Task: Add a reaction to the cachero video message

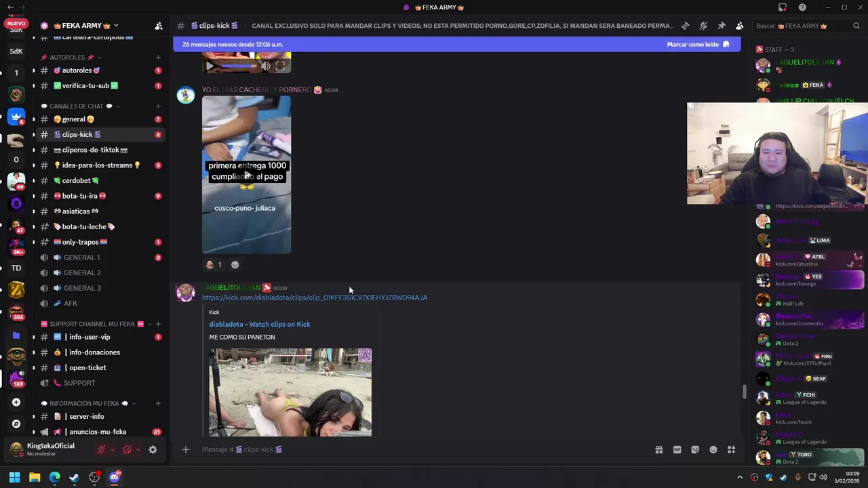Action: point(235,265)
